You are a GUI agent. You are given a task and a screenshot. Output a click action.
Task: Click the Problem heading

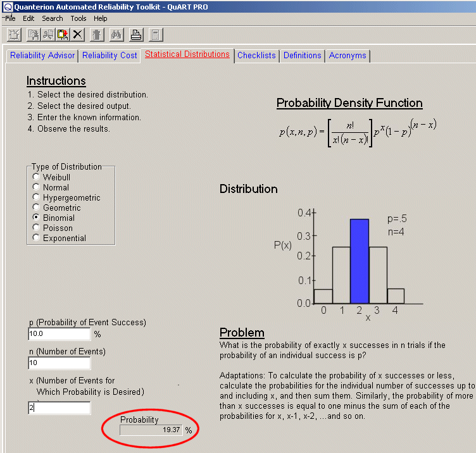point(242,333)
